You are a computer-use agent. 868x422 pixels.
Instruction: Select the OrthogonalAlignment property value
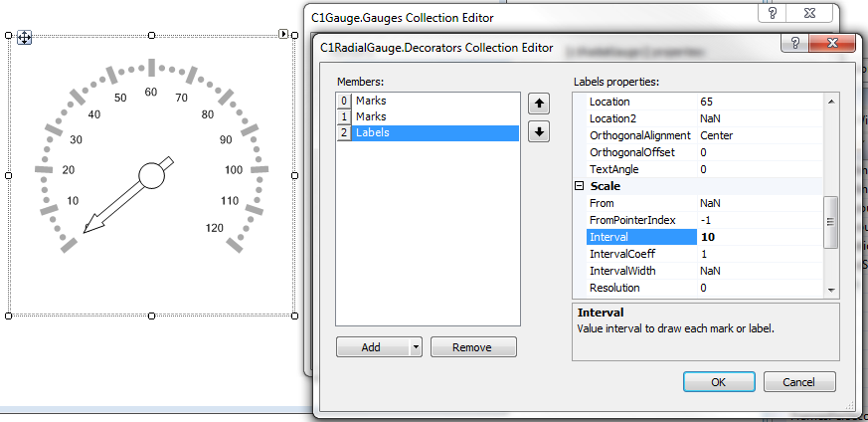[x=759, y=135]
